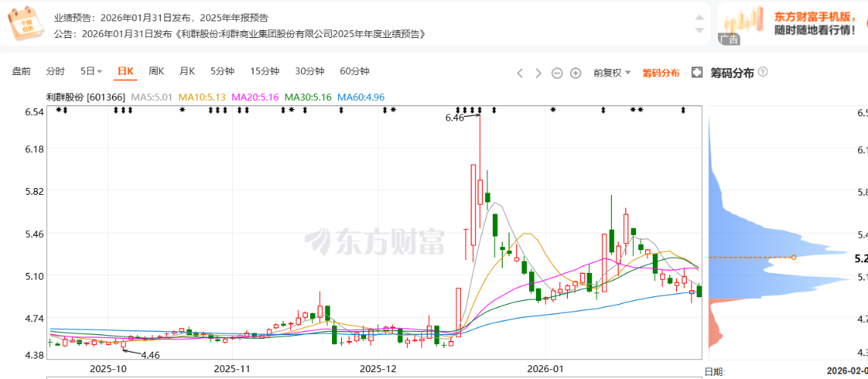
Task: Switch to the 分时 intraday tab
Action: click(55, 70)
